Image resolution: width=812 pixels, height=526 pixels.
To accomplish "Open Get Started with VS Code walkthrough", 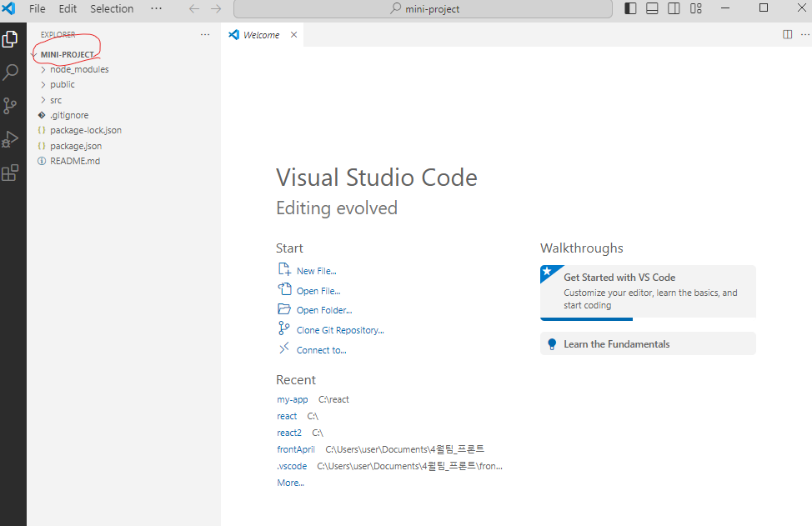I will [648, 293].
